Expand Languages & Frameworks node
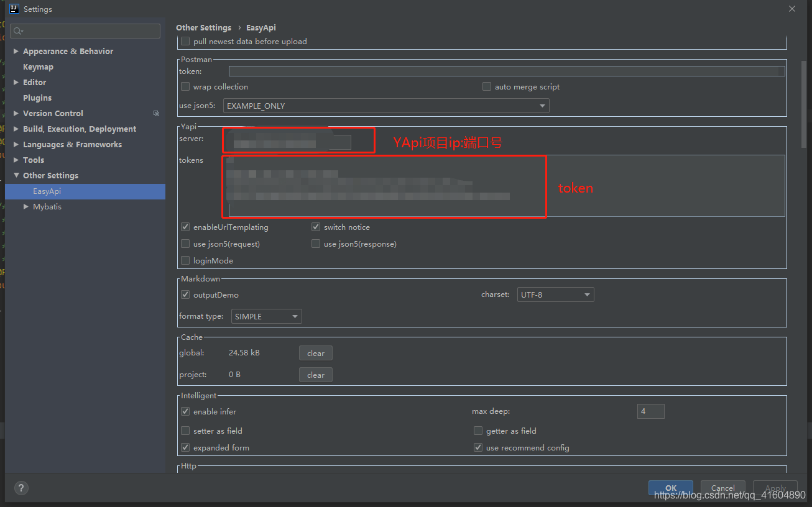This screenshot has width=812, height=507. (16, 145)
